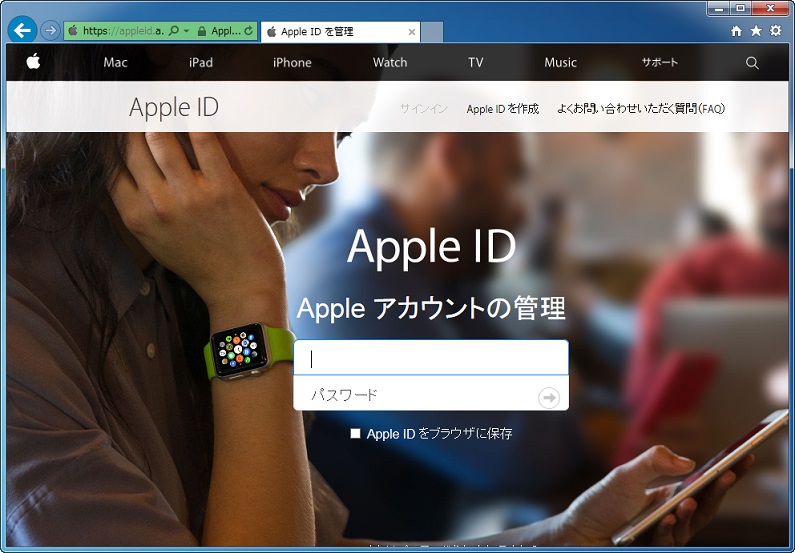795x553 pixels.
Task: Close the browser window
Action: pyautogui.click(x=771, y=8)
